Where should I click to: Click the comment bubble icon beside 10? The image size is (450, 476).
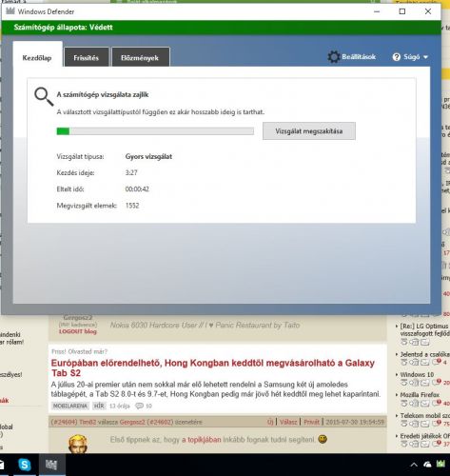click(x=139, y=406)
